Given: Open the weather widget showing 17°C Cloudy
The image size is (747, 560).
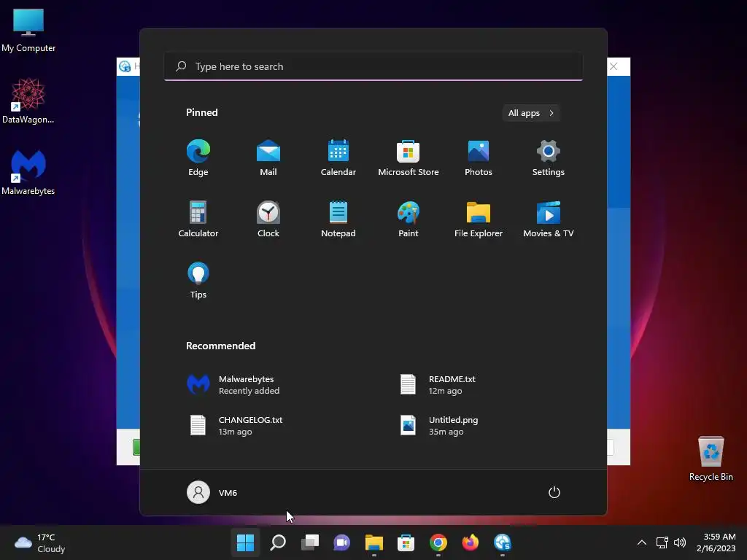Looking at the screenshot, I should tap(40, 542).
